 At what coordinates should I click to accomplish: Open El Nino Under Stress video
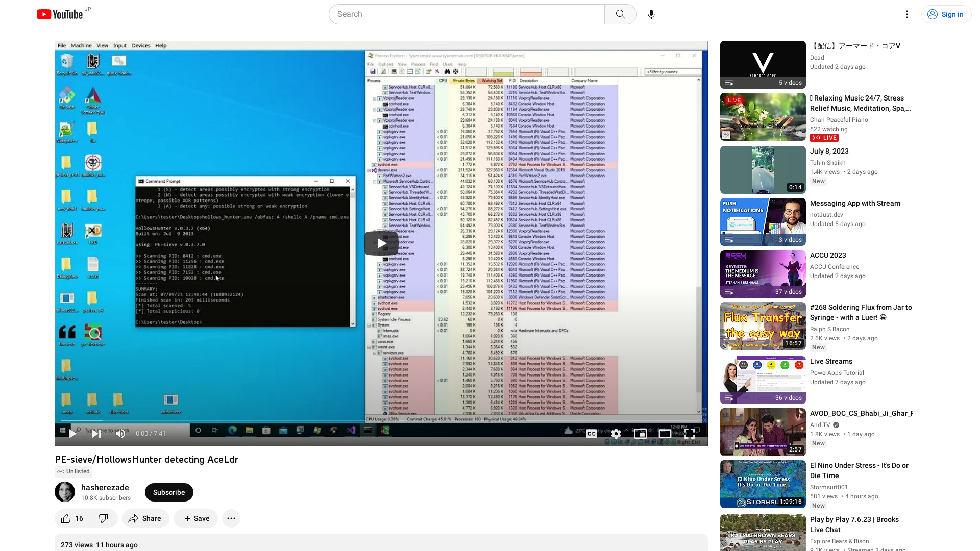coord(763,484)
